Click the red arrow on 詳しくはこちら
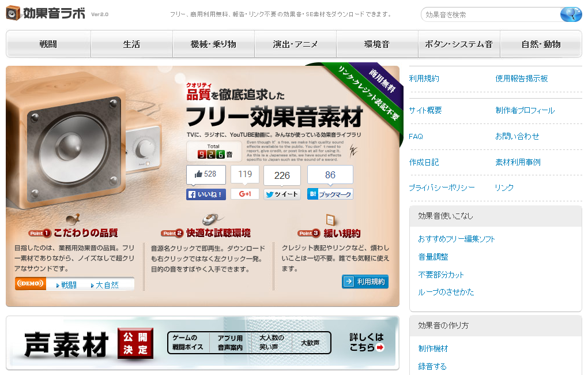This screenshot has height=375, width=588. pyautogui.click(x=380, y=347)
